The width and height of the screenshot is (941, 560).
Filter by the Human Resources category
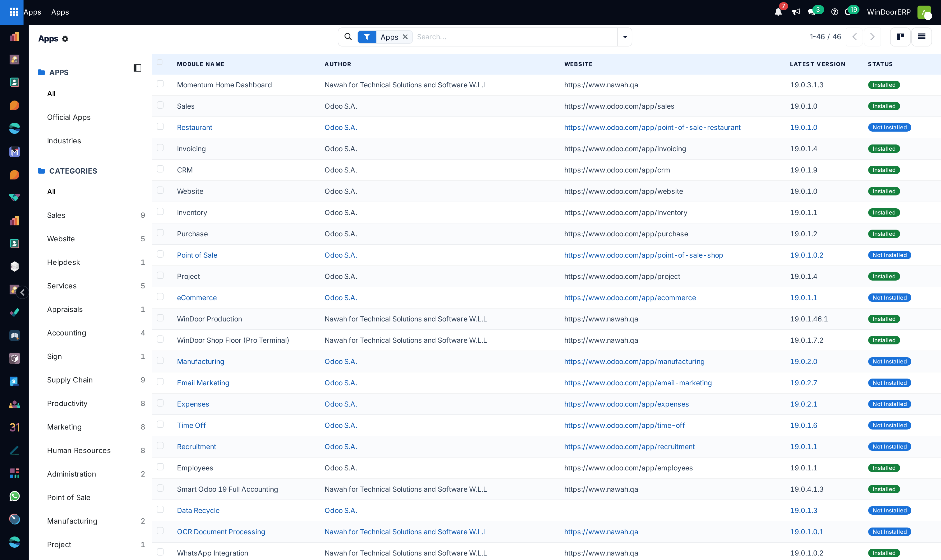78,451
